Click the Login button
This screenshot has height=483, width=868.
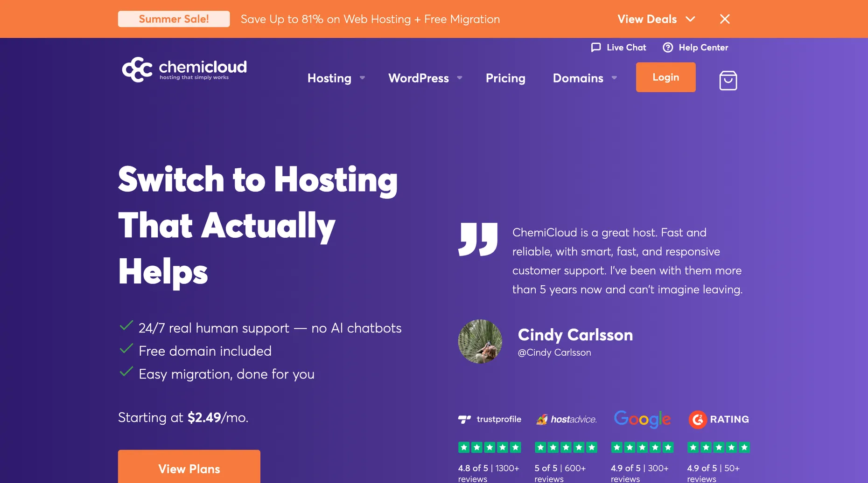click(665, 77)
